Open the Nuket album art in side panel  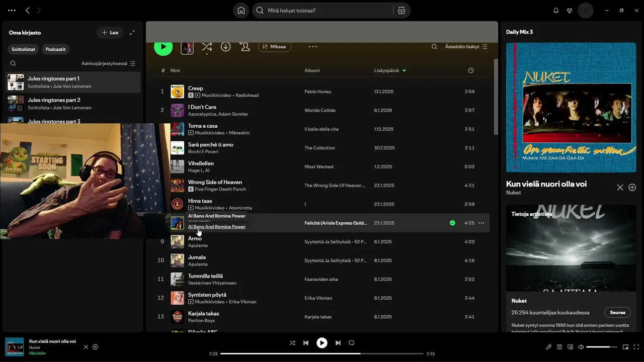pyautogui.click(x=571, y=107)
